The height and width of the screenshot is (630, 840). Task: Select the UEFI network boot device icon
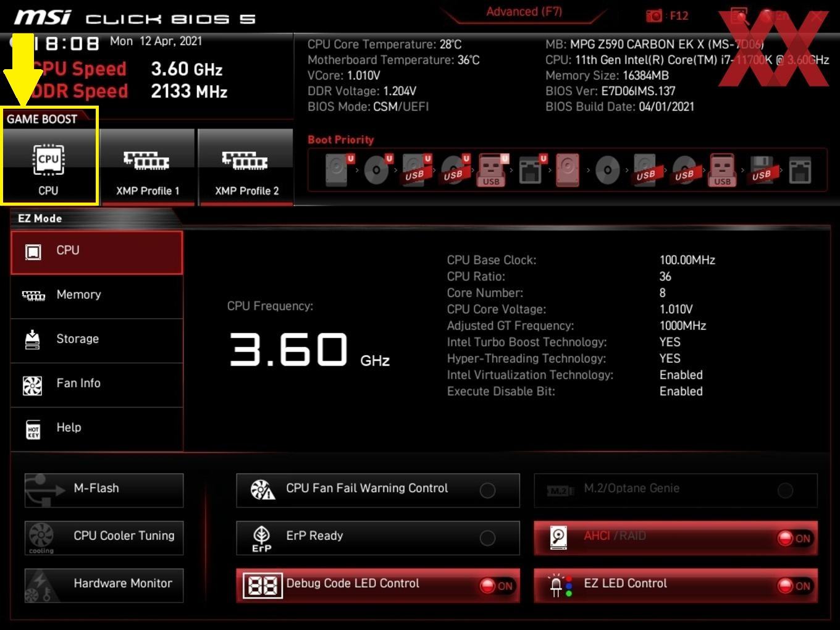(532, 170)
